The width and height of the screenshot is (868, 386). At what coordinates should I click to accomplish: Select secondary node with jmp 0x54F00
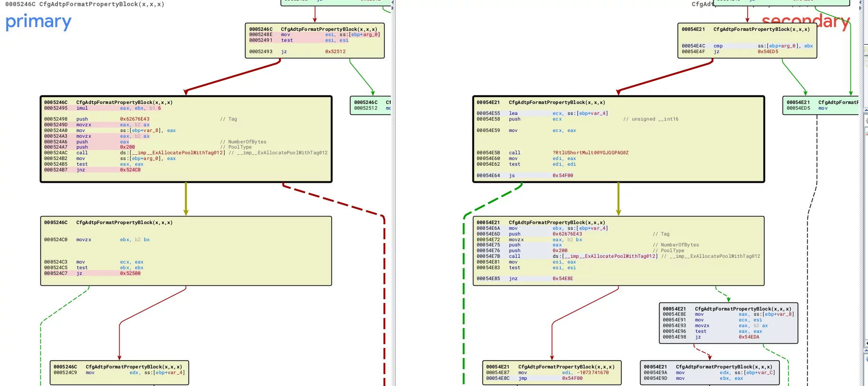(x=552, y=373)
